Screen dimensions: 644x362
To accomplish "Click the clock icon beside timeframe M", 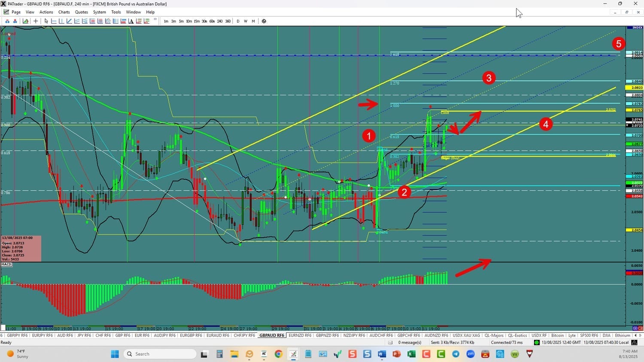I will point(264,21).
